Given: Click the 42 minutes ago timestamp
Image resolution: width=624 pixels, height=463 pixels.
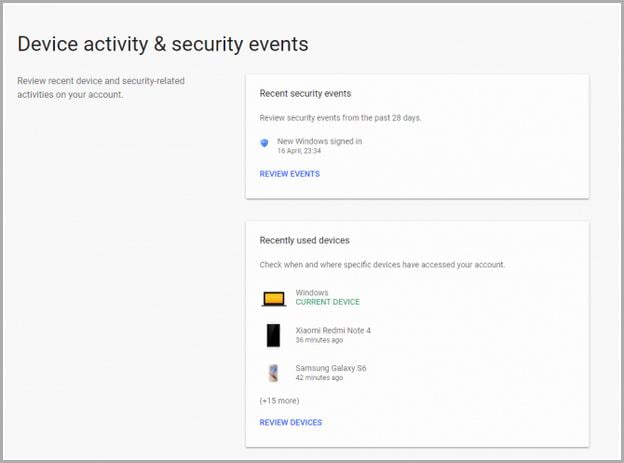Looking at the screenshot, I should [319, 377].
